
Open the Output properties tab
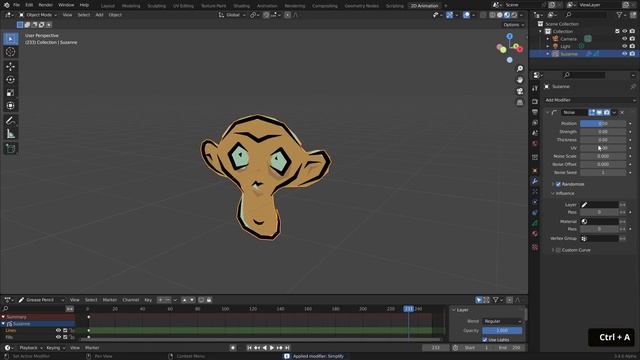535,112
